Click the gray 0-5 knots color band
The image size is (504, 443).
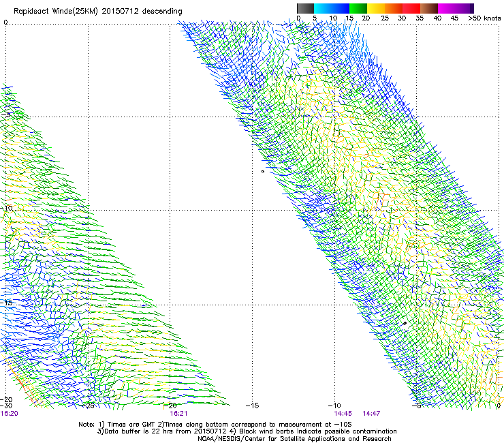(305, 8)
